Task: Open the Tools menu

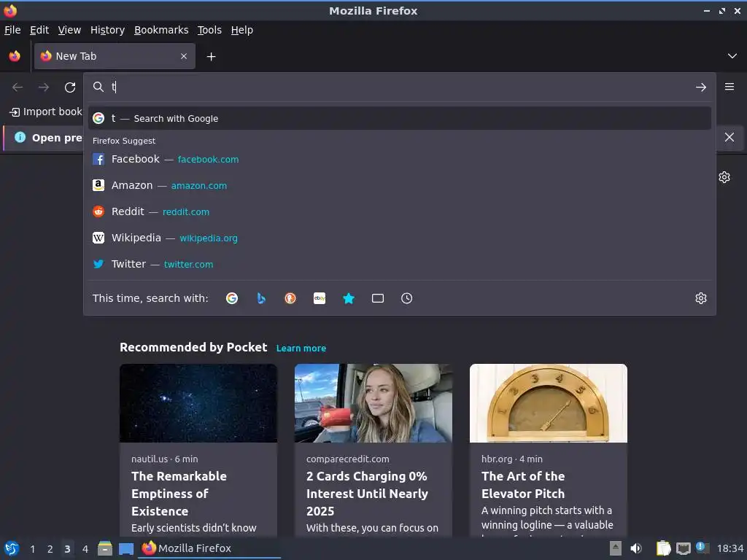Action: coord(209,30)
